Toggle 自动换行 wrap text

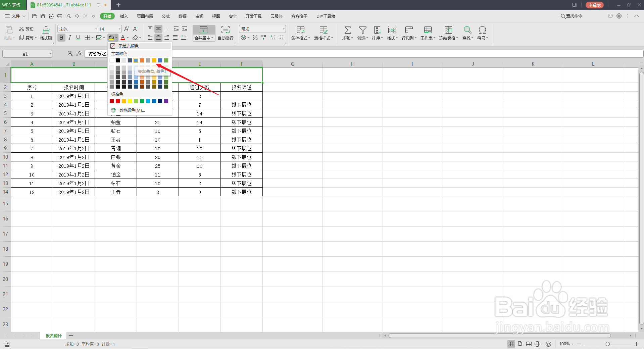click(x=226, y=33)
